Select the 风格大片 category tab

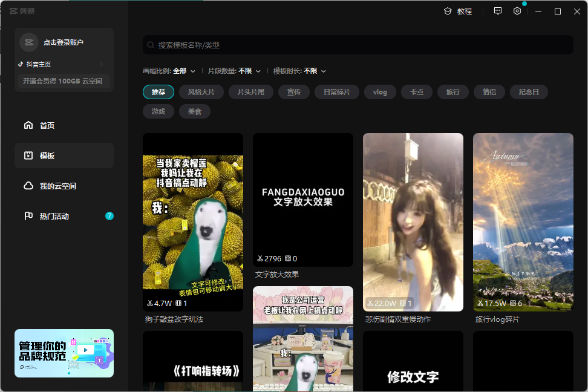pos(201,92)
